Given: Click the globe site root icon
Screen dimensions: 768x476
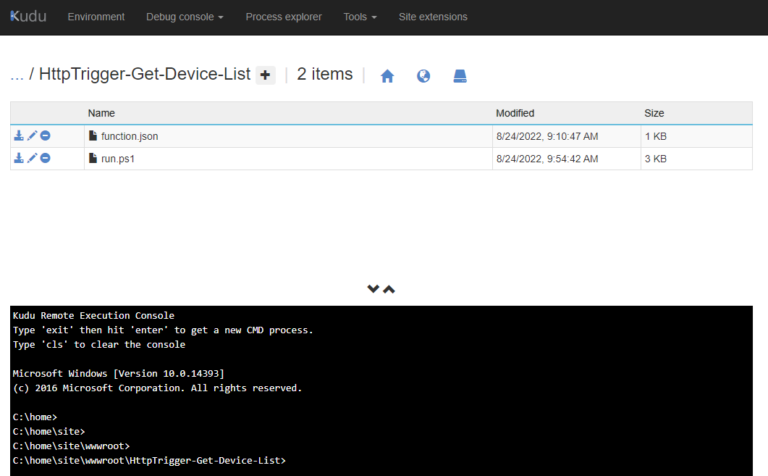Looking at the screenshot, I should (x=423, y=76).
